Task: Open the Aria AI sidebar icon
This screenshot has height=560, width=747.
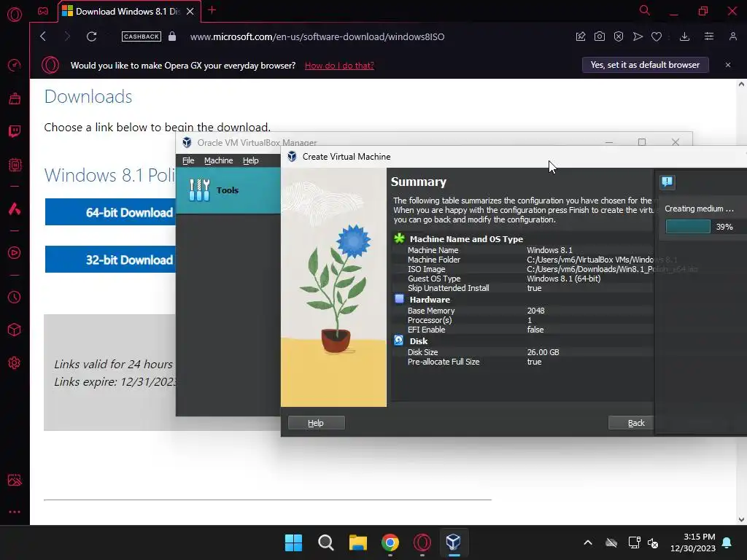Action: pyautogui.click(x=15, y=209)
